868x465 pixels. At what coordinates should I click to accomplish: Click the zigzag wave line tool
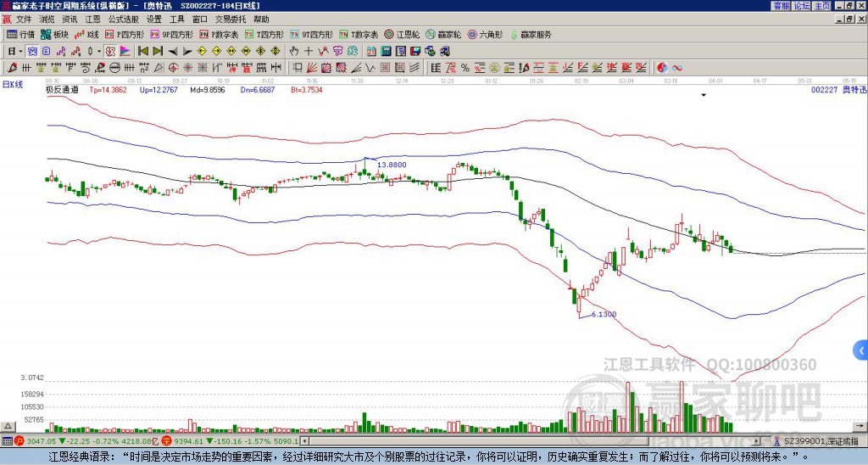371,68
